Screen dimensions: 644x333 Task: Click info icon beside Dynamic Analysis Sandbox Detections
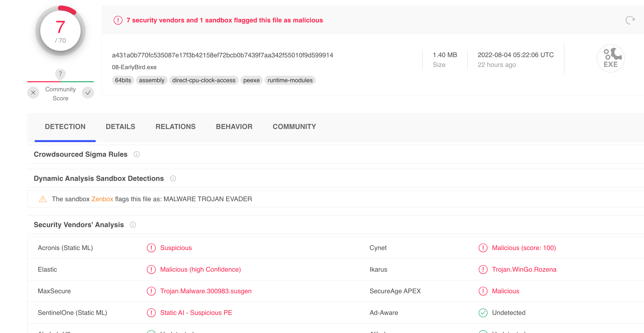tap(173, 178)
